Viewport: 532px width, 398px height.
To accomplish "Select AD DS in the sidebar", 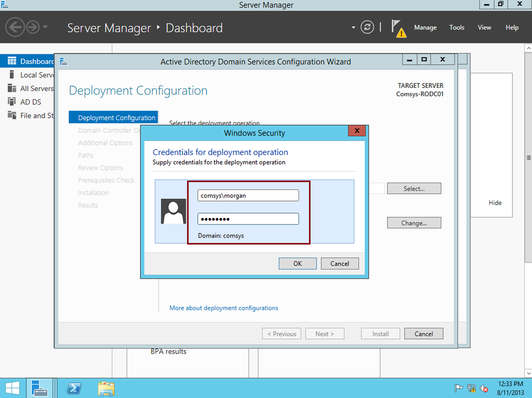I will tap(27, 102).
